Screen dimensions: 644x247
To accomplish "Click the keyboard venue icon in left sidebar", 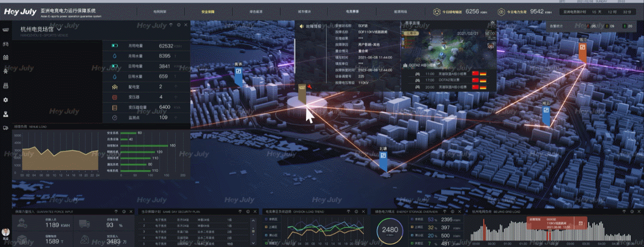I will point(6,30).
